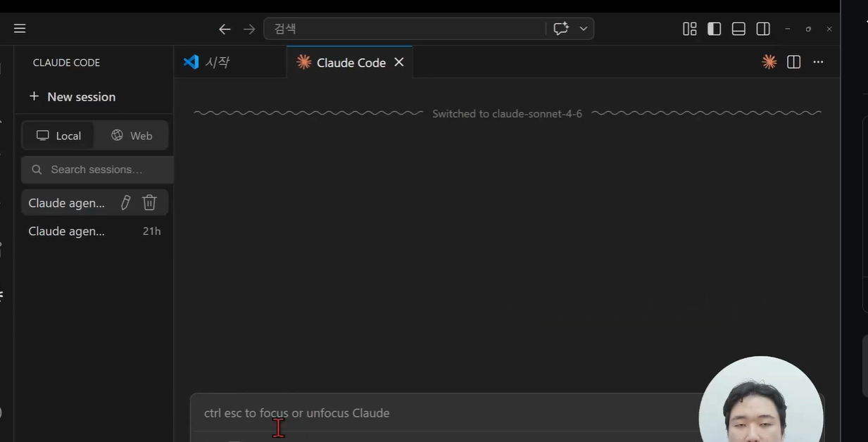Go forward with the right arrow
Viewport: 868px width, 442px height.
coord(249,29)
